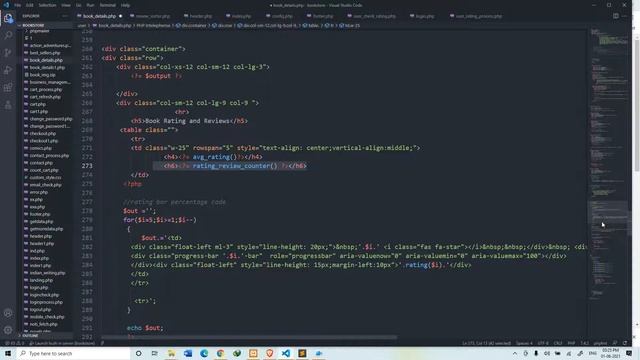The image size is (640, 360).
Task: Click the Ln/Col cursor position in status bar
Action: pyautogui.click(x=487, y=343)
